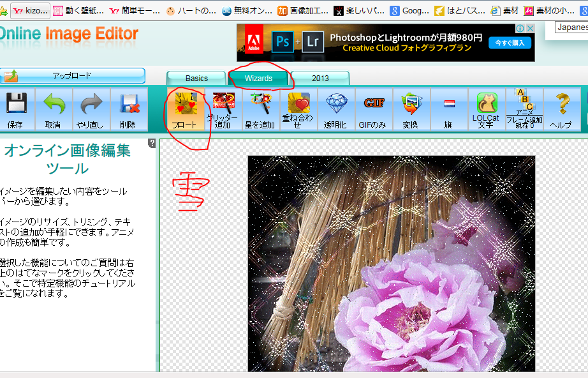The image size is (588, 378).
Task: Click the help question mark on side panel
Action: tap(152, 143)
